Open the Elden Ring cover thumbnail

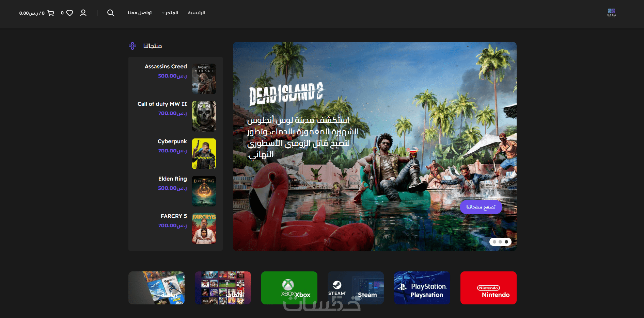[x=204, y=191]
